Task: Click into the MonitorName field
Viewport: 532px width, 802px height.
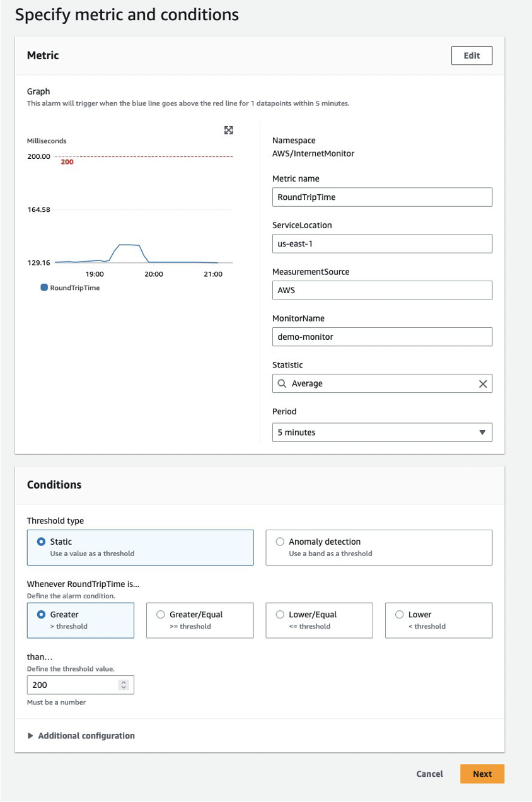Action: [382, 337]
